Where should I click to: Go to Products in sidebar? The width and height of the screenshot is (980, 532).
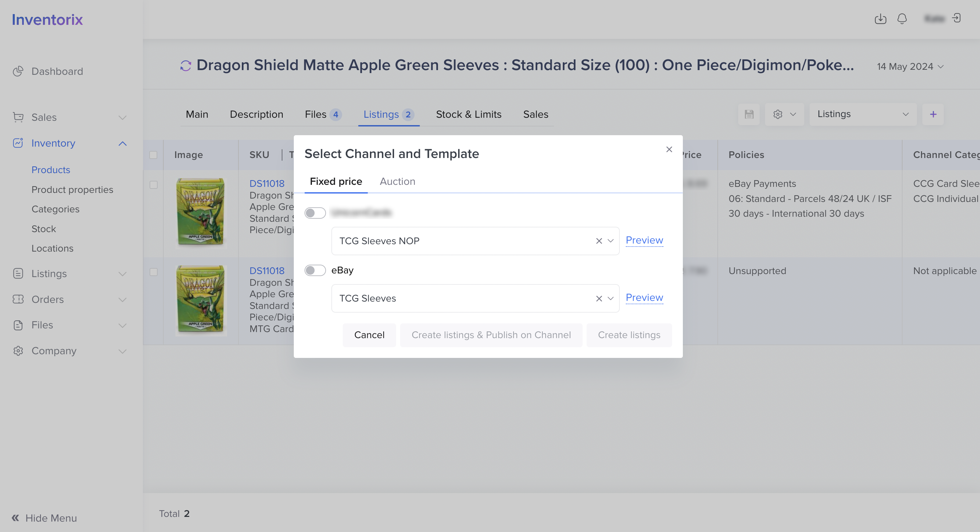click(51, 170)
